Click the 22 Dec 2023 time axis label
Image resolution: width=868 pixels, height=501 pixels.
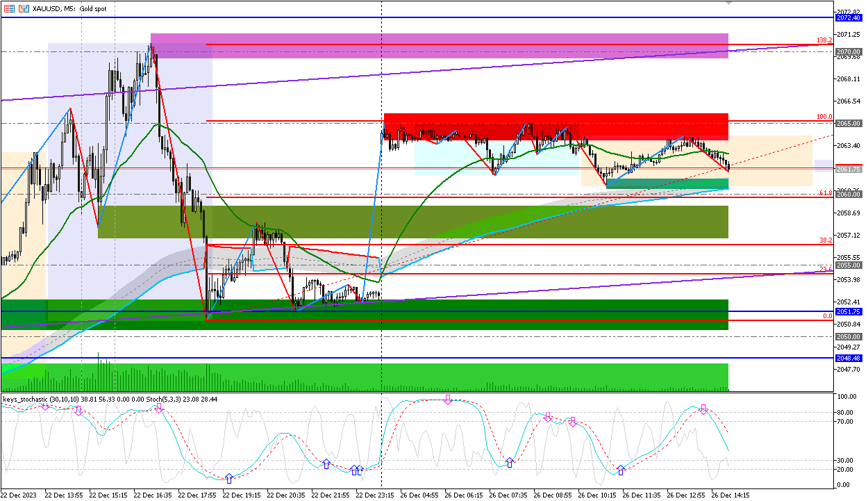point(19,495)
